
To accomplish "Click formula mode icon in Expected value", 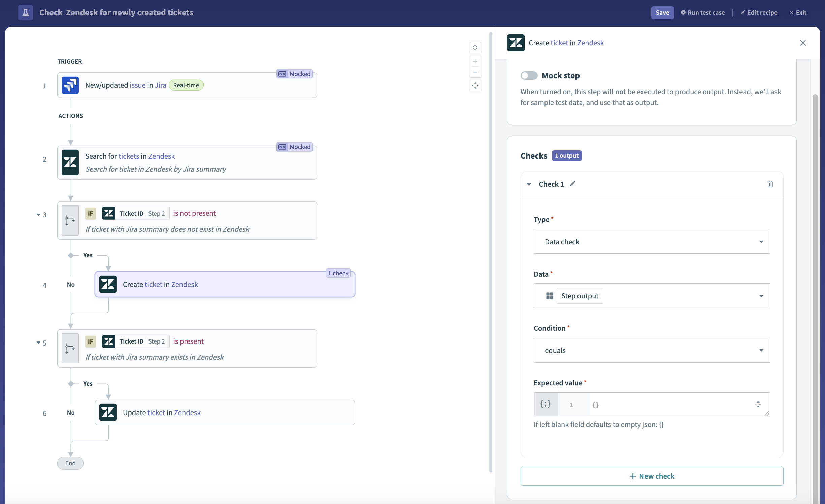I will coord(546,404).
